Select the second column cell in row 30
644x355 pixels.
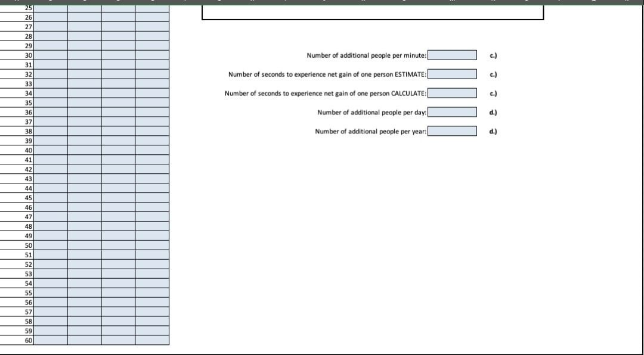(x=83, y=55)
